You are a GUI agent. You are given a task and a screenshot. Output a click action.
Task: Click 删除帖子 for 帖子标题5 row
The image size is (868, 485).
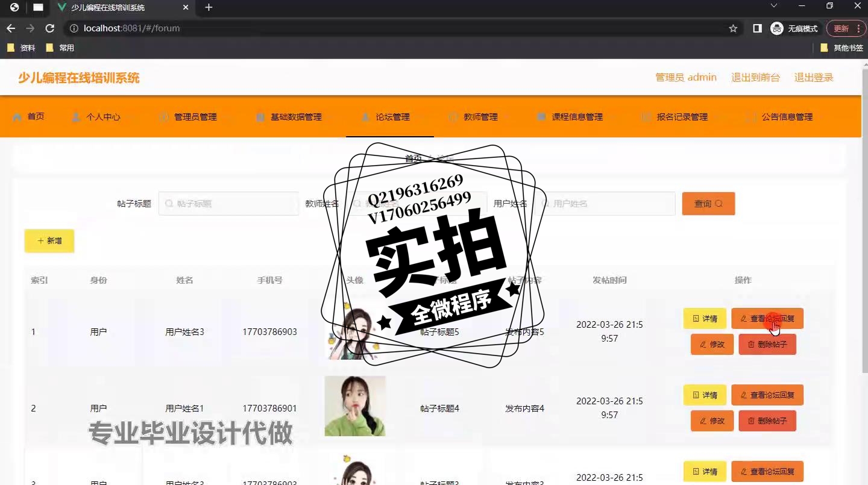(767, 345)
